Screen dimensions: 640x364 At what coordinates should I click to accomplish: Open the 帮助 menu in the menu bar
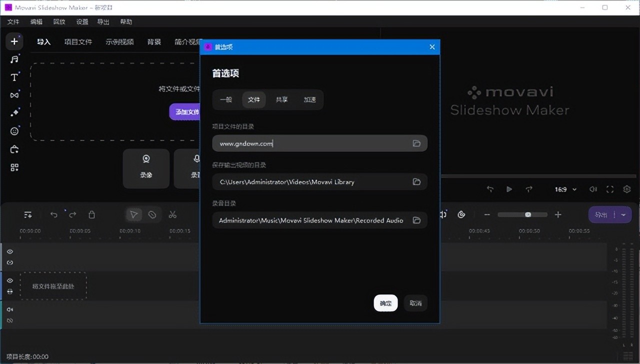click(x=126, y=22)
